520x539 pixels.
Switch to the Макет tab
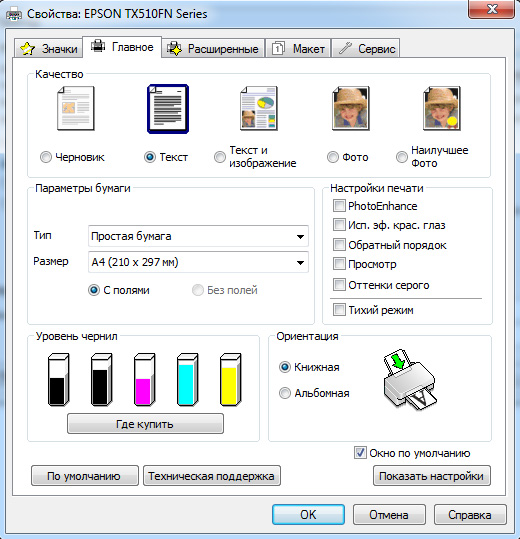click(x=298, y=48)
